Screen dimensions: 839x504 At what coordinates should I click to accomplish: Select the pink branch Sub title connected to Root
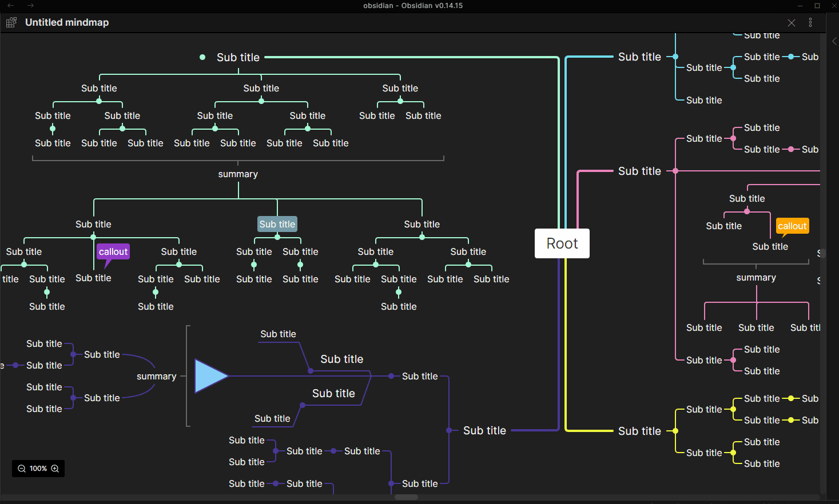(x=639, y=171)
